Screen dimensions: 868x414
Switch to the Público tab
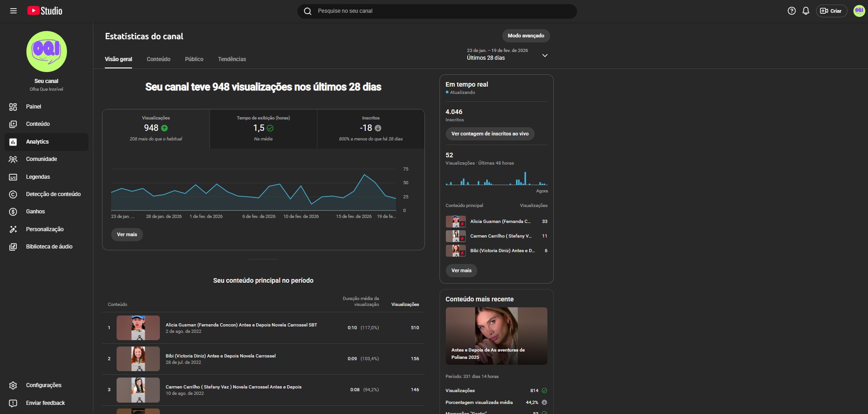194,59
